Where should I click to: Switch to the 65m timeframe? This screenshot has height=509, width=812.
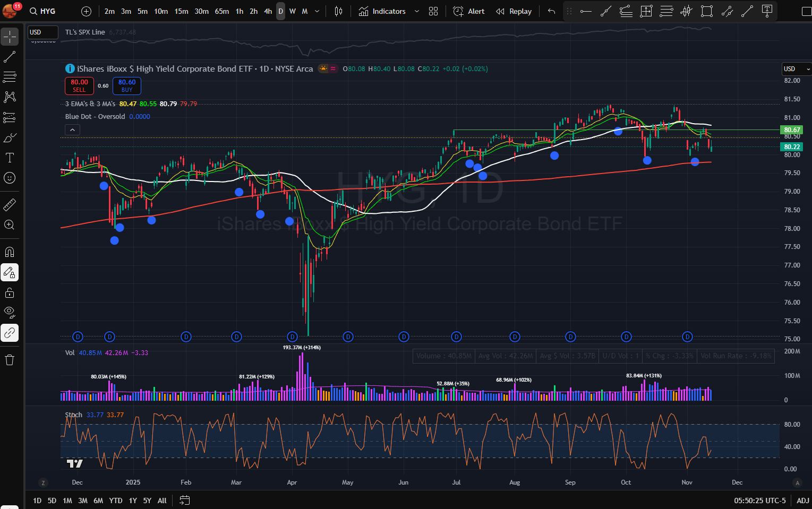[222, 11]
